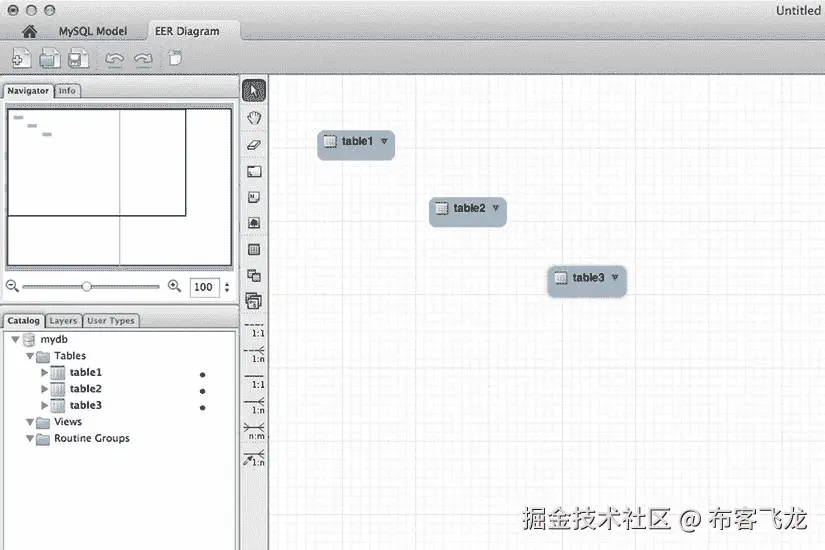Switch to the EER Diagram tab
825x550 pixels.
[x=187, y=32]
